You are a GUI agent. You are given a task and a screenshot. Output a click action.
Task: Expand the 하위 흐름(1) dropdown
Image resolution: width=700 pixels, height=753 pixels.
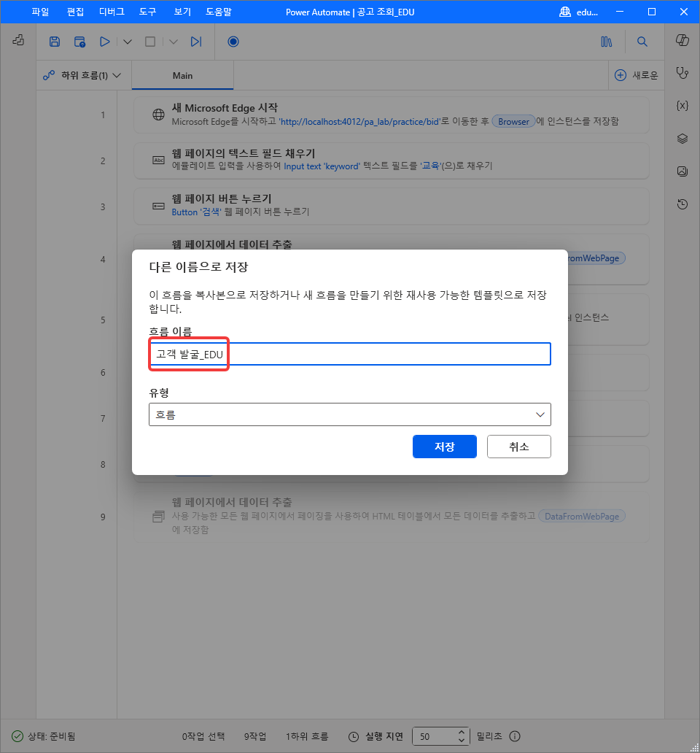click(82, 75)
